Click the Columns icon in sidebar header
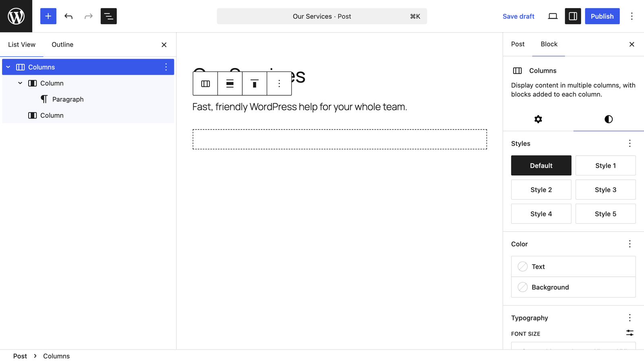 tap(517, 71)
